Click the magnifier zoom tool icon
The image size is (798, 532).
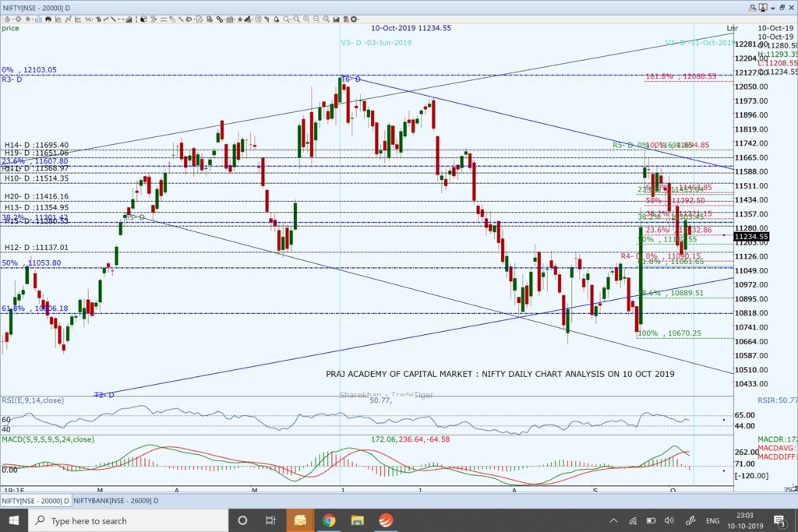(287, 19)
